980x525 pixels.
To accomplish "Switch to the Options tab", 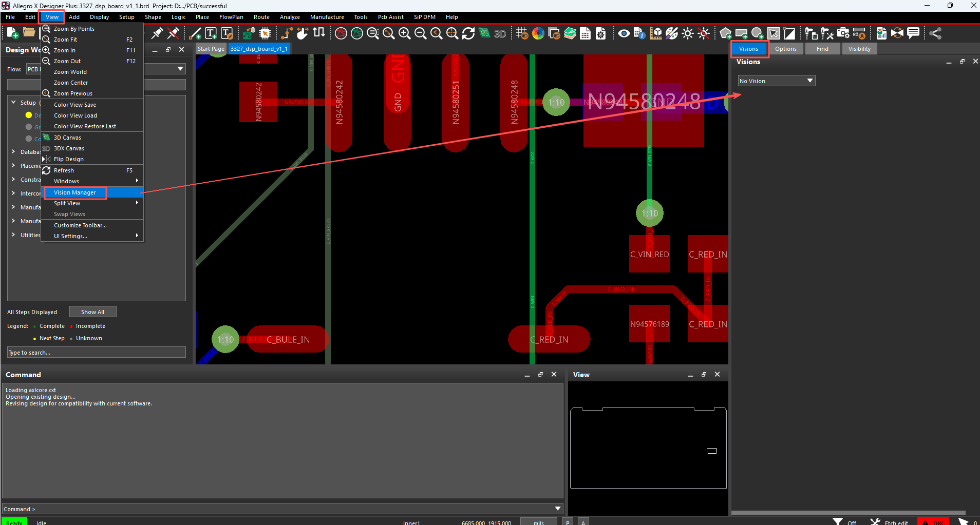I will click(785, 49).
